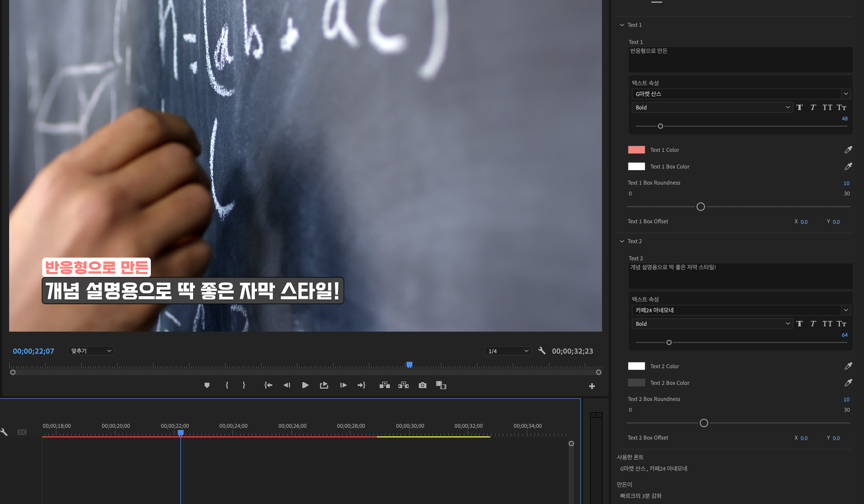Open the 맞추기 zoom level dropdown
This screenshot has width=864, height=504.
point(91,351)
